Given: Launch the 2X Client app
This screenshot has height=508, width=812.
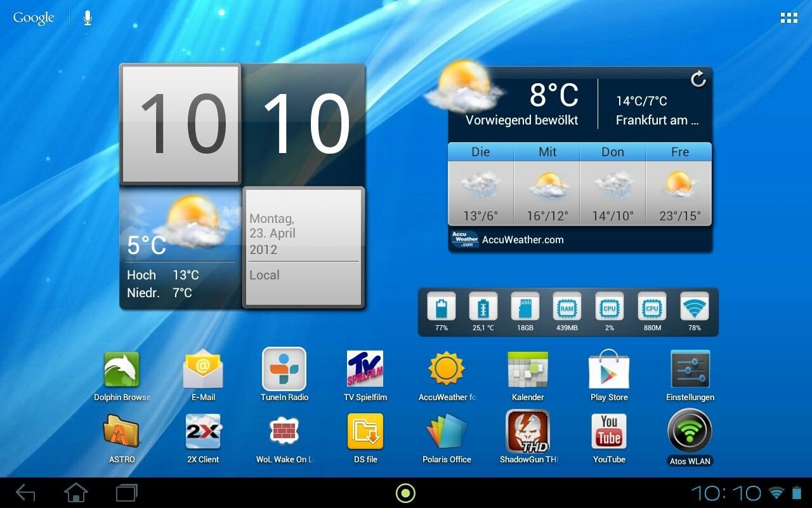Looking at the screenshot, I should point(203,432).
